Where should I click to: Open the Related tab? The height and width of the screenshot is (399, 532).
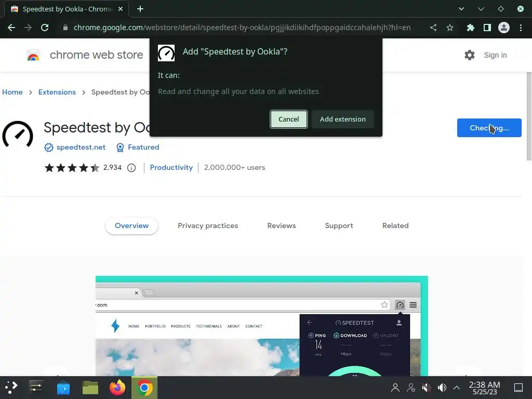[395, 225]
